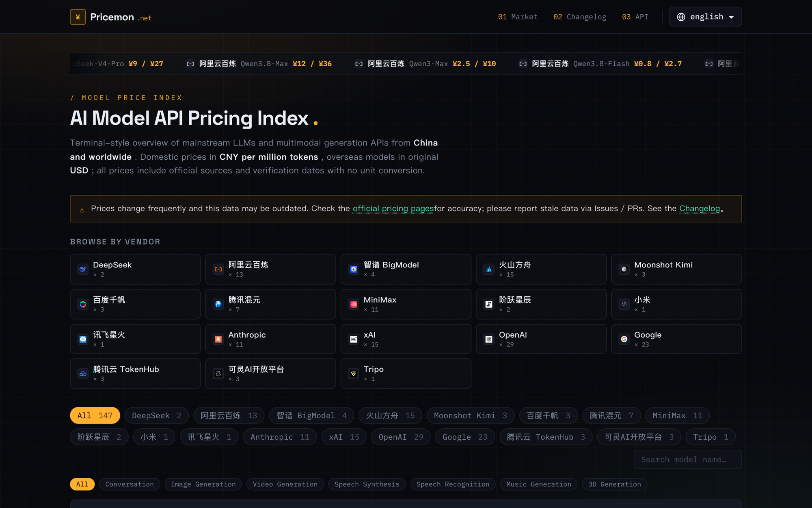Filter by Tripo 1 chip
812x508 pixels.
click(710, 437)
